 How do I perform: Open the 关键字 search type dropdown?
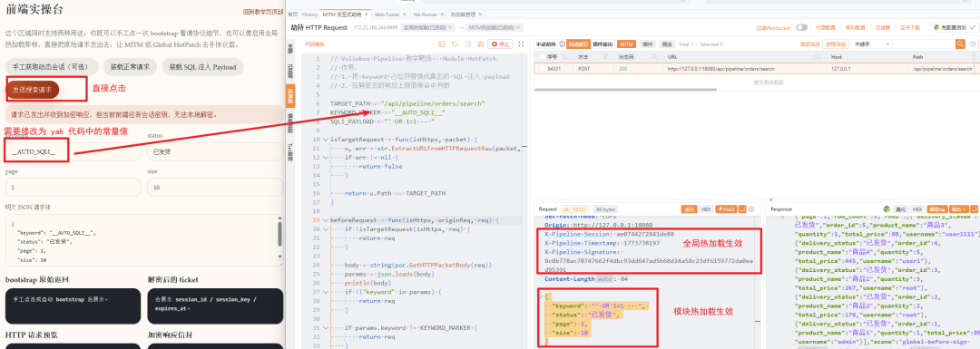871,44
